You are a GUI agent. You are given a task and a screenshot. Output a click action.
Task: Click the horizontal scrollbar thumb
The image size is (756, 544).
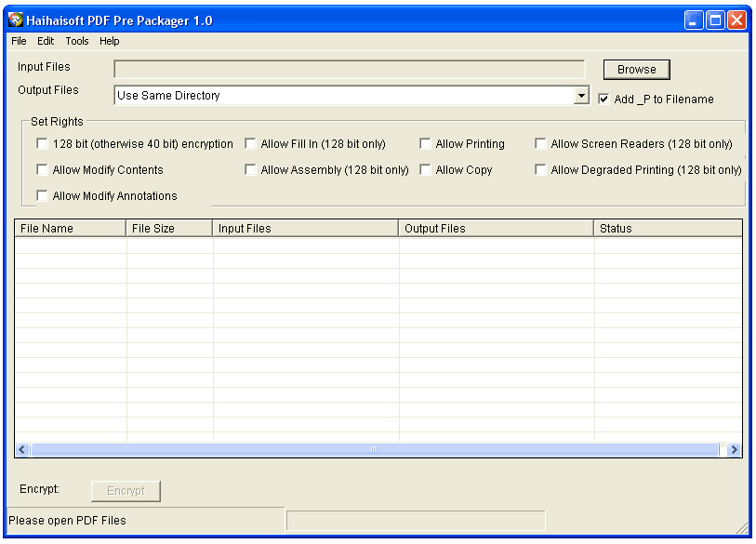[x=375, y=449]
